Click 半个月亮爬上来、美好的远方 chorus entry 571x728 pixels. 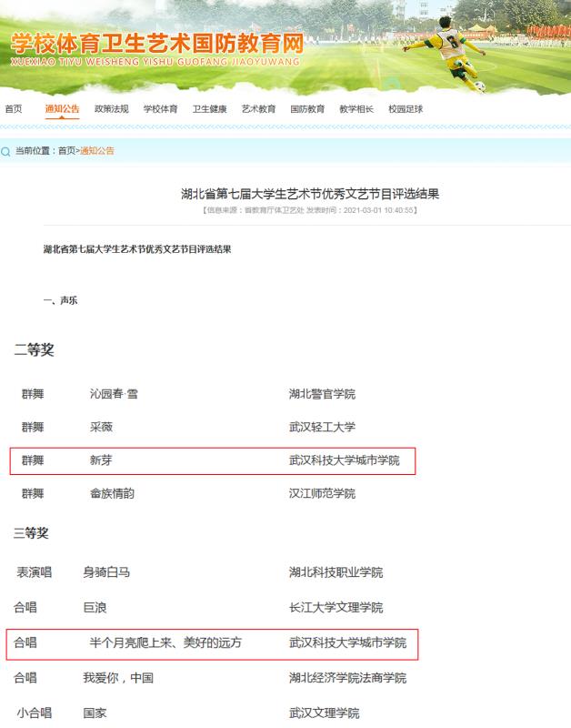165,643
